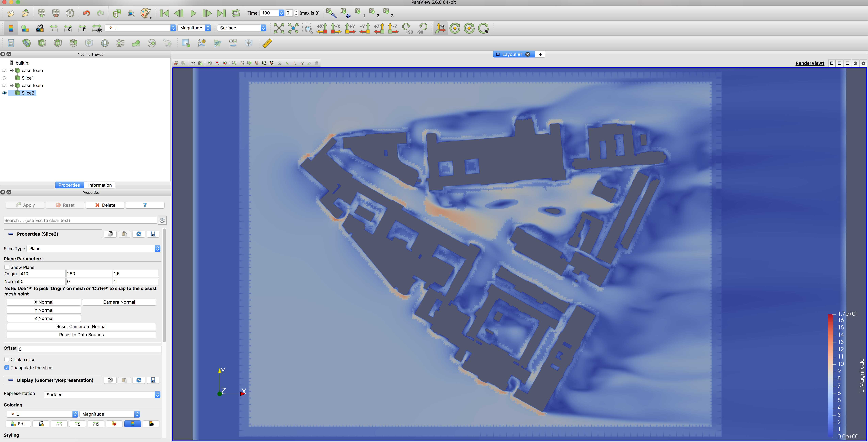868x442 pixels.
Task: Enable Crinkle slice checkbox
Action: coord(7,360)
